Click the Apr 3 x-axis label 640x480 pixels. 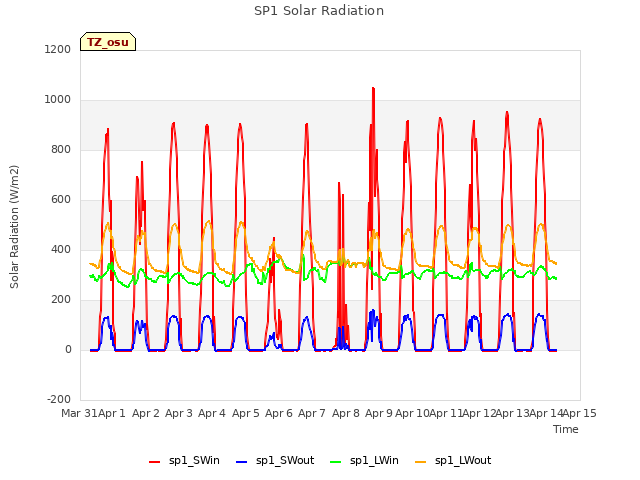click(x=179, y=413)
